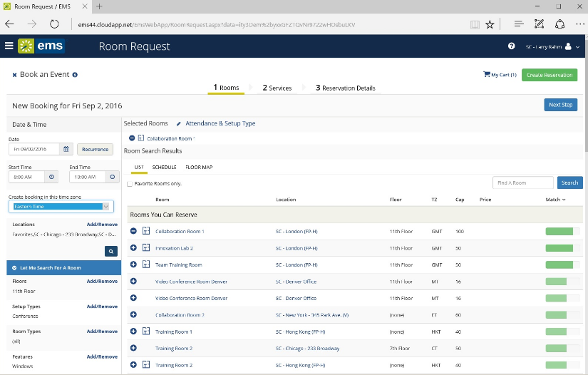This screenshot has height=375, width=588.
Task: Click the help question mark icon
Action: click(x=511, y=46)
